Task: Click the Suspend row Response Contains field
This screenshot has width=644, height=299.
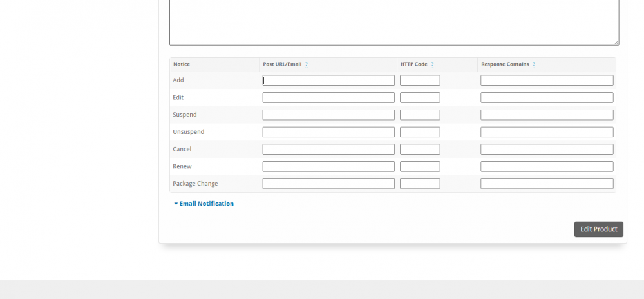Action: [x=547, y=115]
